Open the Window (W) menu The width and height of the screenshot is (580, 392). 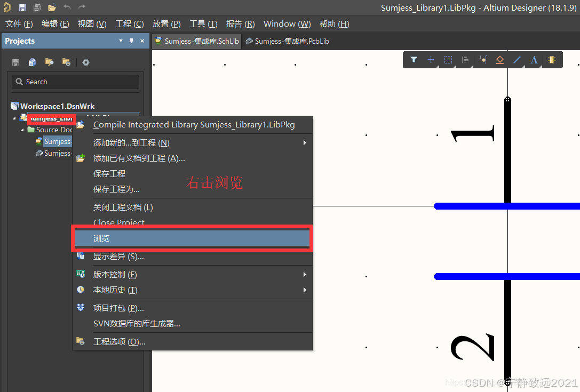[287, 23]
